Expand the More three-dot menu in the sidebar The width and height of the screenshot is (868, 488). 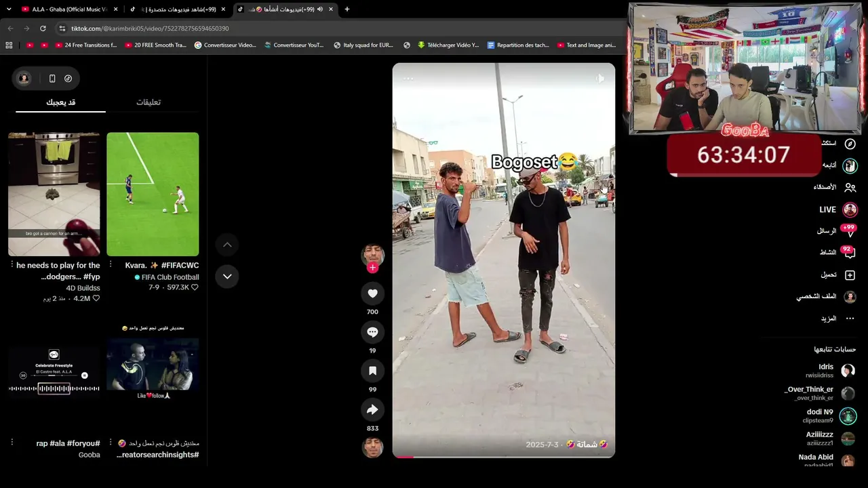point(850,319)
